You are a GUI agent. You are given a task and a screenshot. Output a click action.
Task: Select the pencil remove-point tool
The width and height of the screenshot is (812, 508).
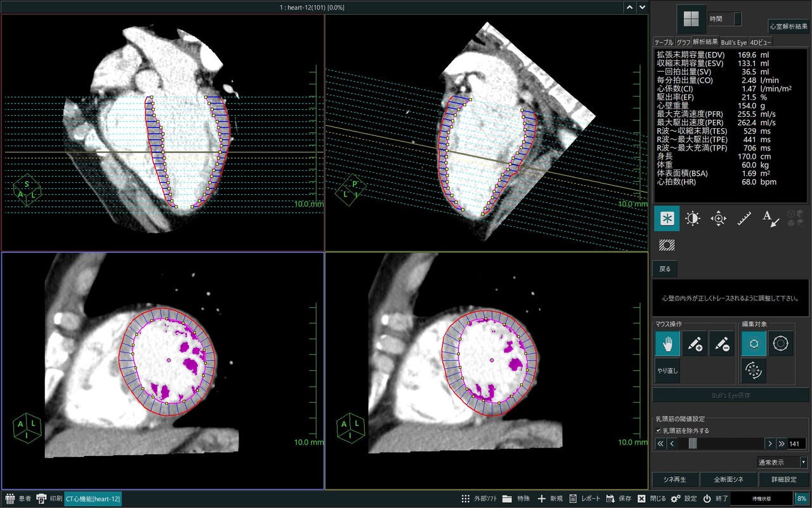click(x=721, y=344)
